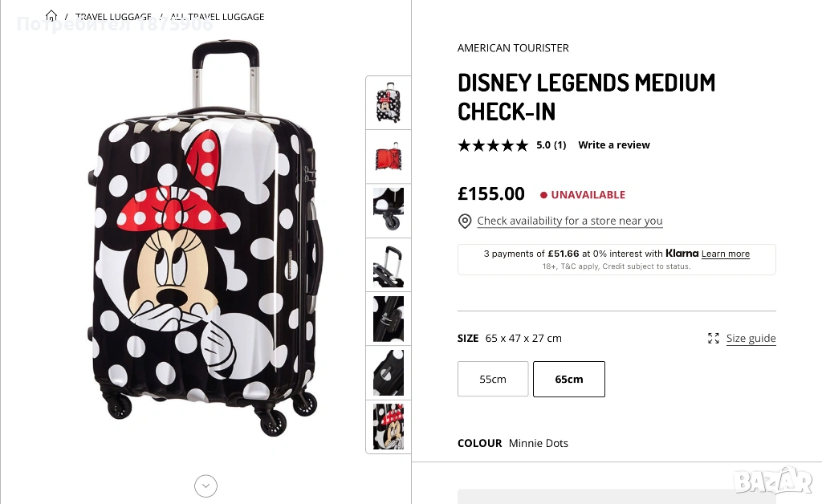Open the All Travel Luggage breadcrumb

point(218,16)
